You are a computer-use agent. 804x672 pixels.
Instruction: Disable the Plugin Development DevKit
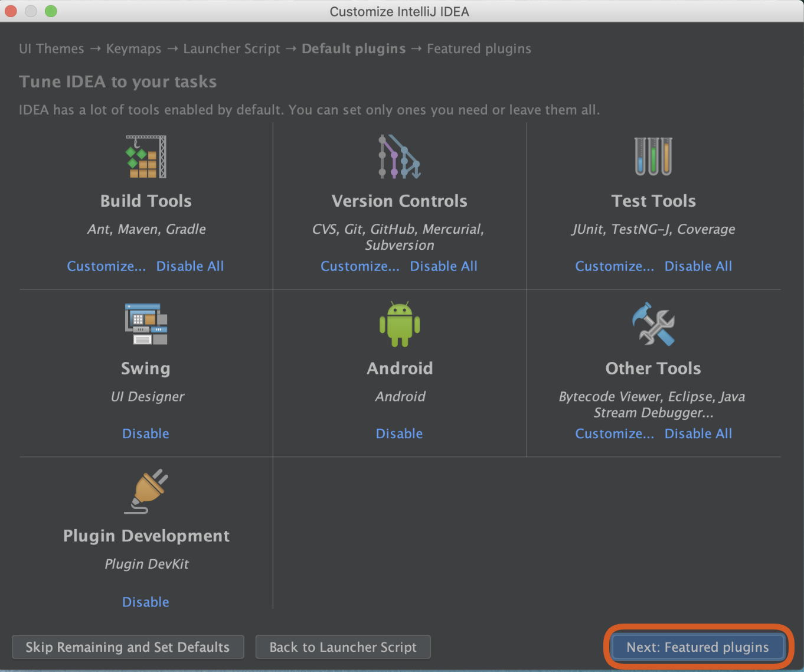click(146, 602)
